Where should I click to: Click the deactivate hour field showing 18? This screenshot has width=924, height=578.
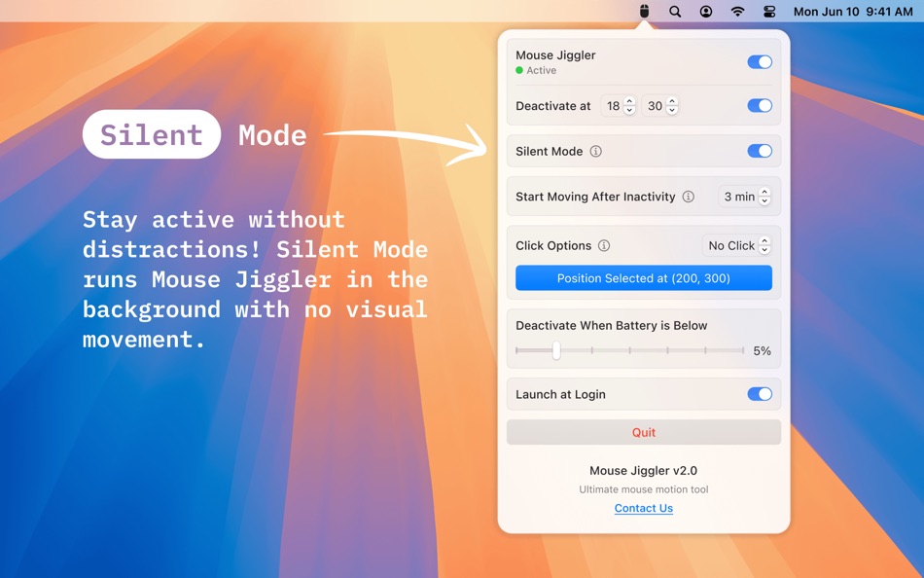tap(613, 105)
